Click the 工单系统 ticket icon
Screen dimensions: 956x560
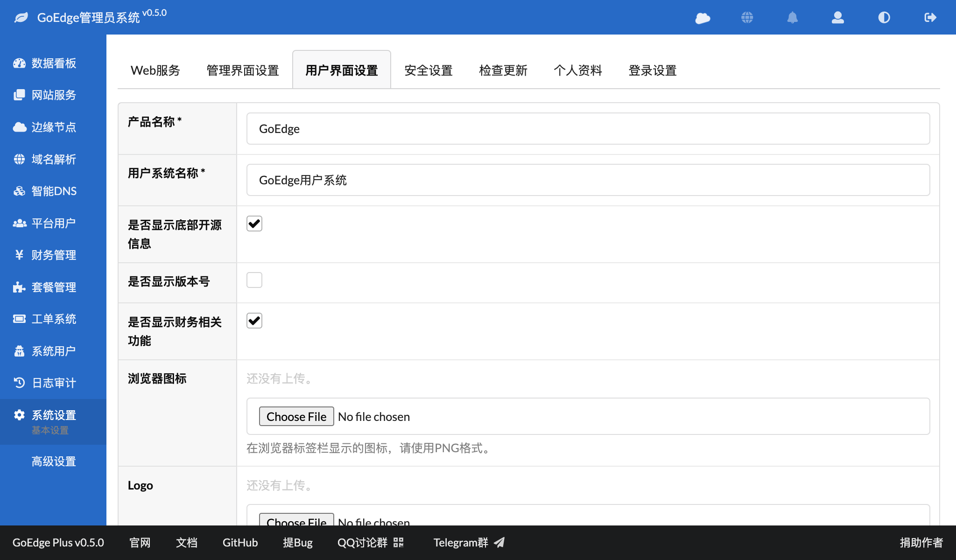(19, 319)
